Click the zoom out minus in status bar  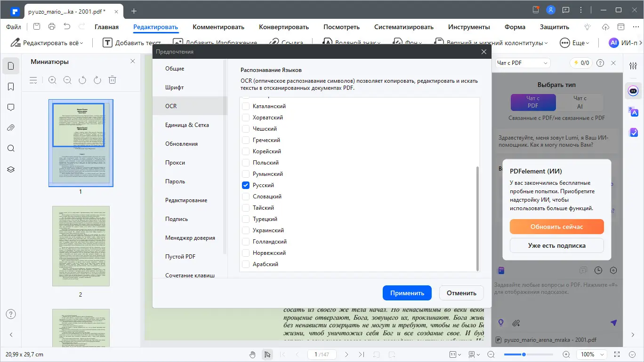click(x=491, y=354)
